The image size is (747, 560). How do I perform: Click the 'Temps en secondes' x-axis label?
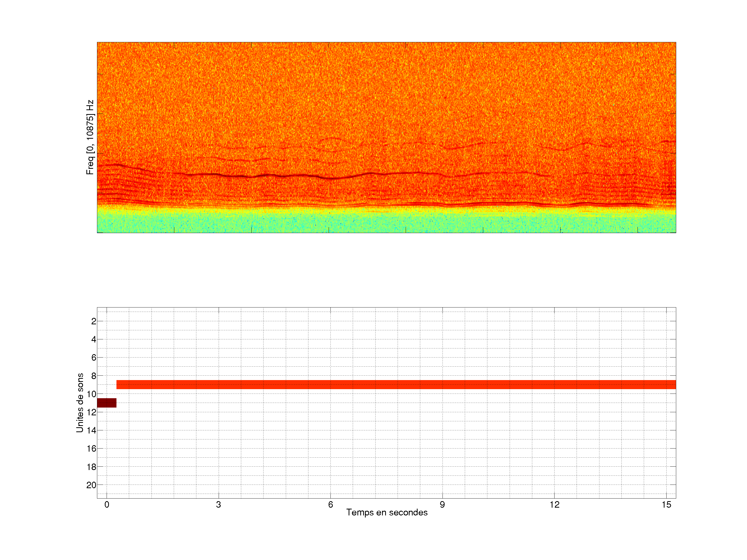pyautogui.click(x=387, y=512)
